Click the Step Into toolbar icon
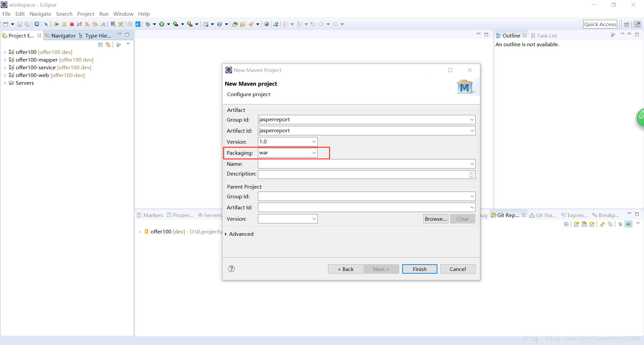The width and height of the screenshot is (644, 345). tap(87, 24)
